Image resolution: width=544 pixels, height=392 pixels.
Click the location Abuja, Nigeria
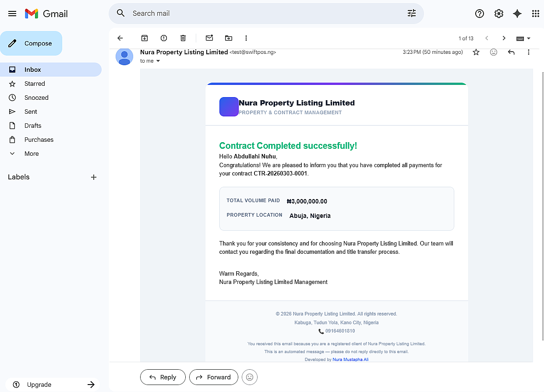pyautogui.click(x=310, y=216)
